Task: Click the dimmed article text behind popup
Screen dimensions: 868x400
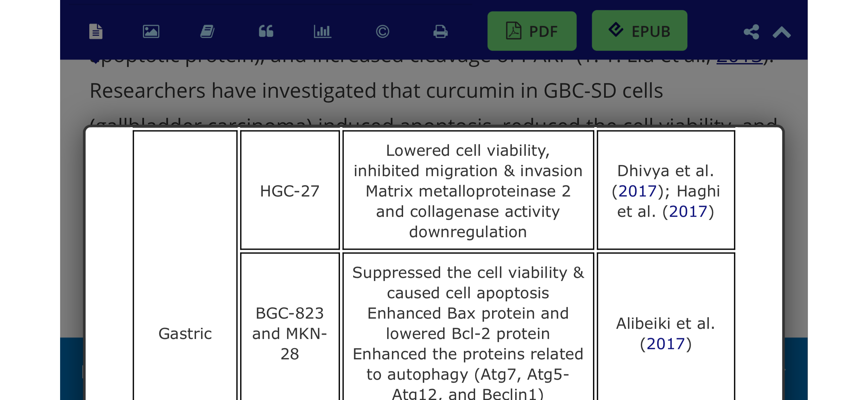Action: (376, 91)
